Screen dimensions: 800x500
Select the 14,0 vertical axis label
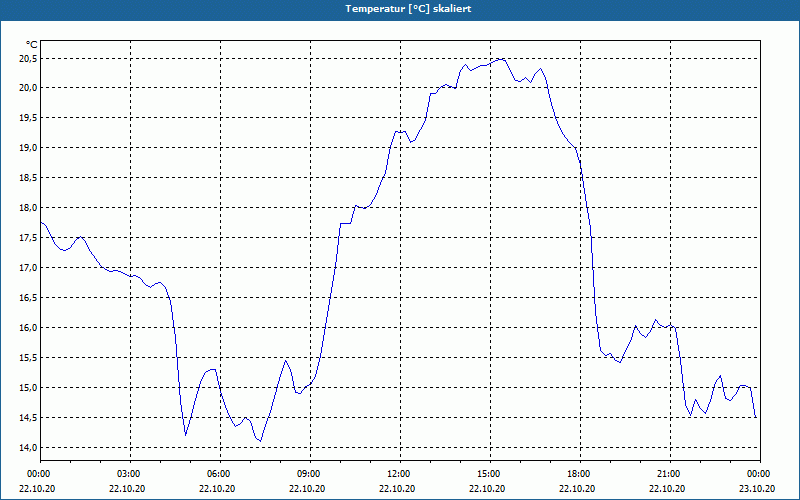28,448
